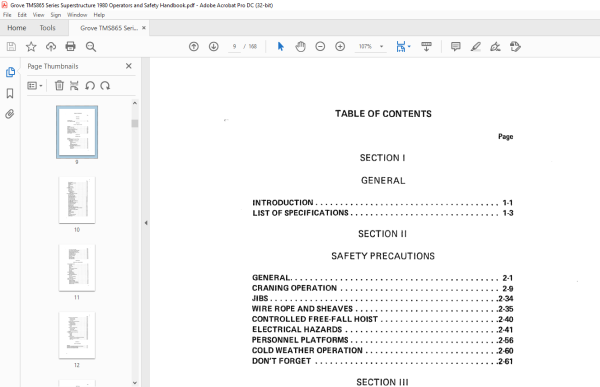Collapse the navigation pane arrow

[x=146, y=222]
